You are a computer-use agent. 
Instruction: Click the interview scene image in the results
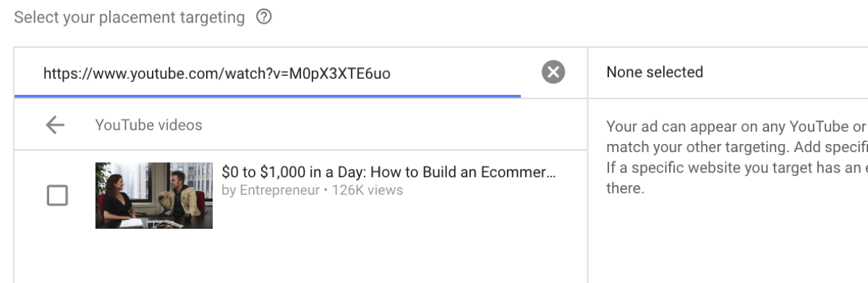tap(154, 195)
